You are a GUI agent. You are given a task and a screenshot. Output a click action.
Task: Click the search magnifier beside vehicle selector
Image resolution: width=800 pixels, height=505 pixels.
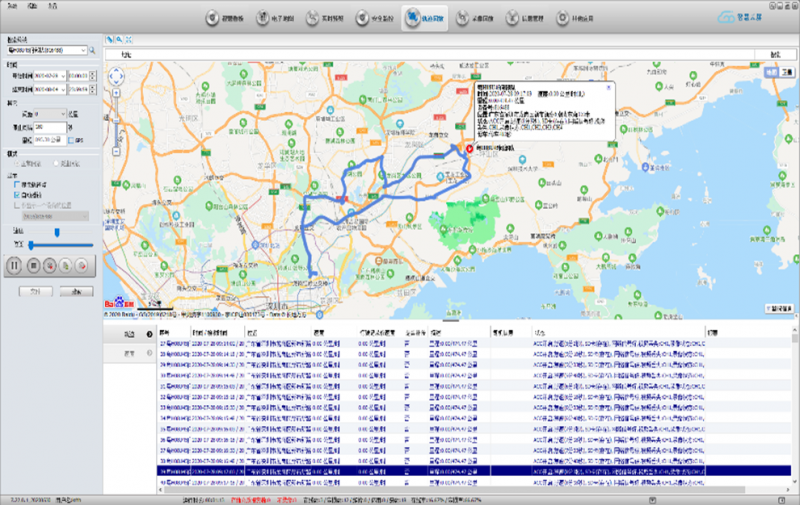(x=93, y=49)
